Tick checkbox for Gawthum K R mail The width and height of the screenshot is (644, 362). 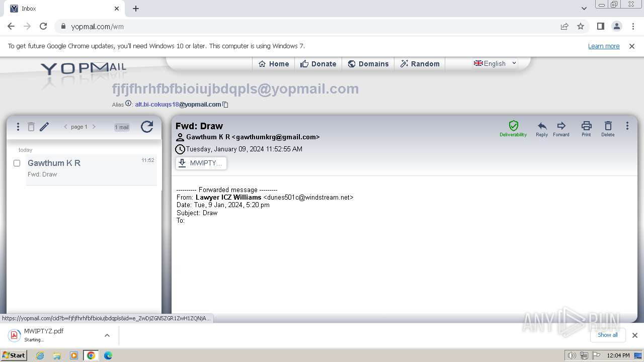click(x=17, y=163)
